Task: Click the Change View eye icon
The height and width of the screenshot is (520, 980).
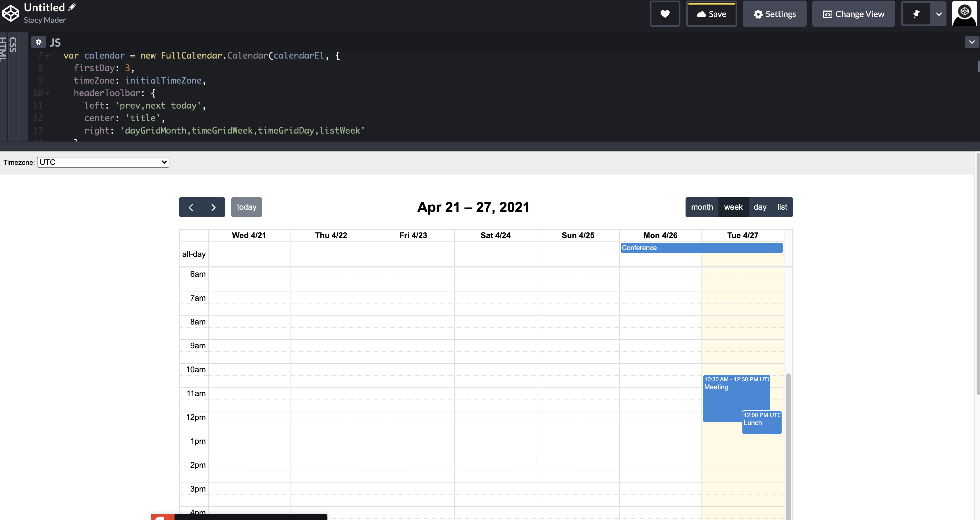Action: 854,14
